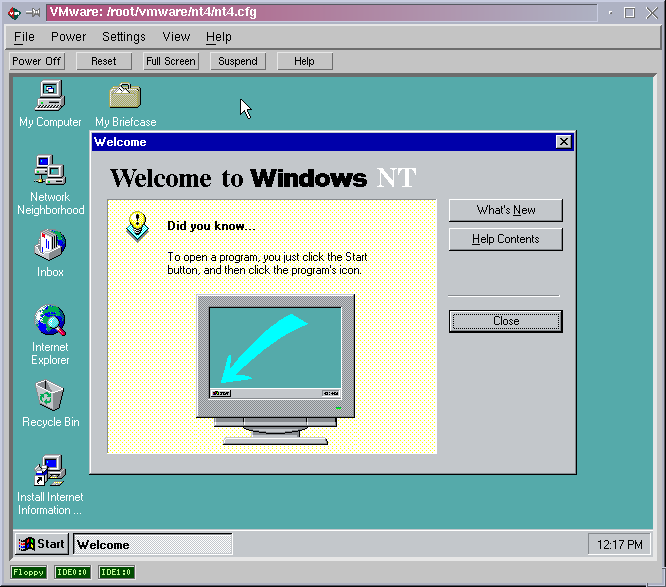Viewport: 666px width, 587px height.
Task: Open the My Briefcase icon
Action: point(125,97)
